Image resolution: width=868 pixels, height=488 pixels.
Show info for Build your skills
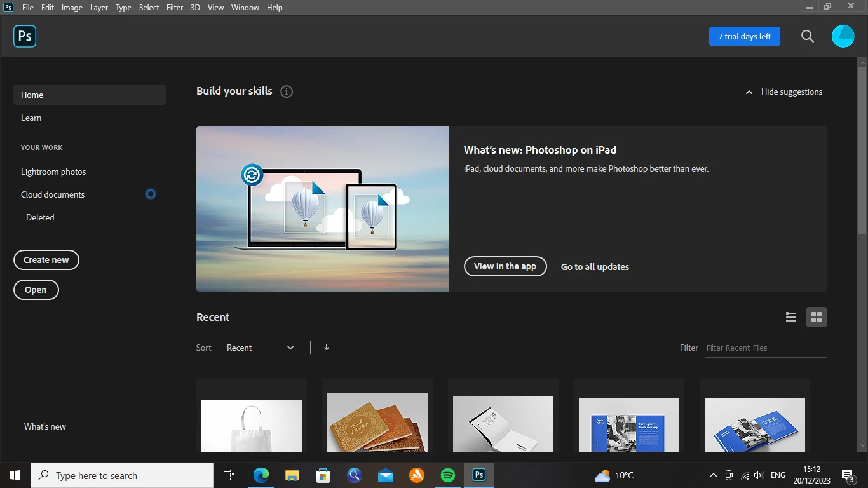(x=287, y=91)
